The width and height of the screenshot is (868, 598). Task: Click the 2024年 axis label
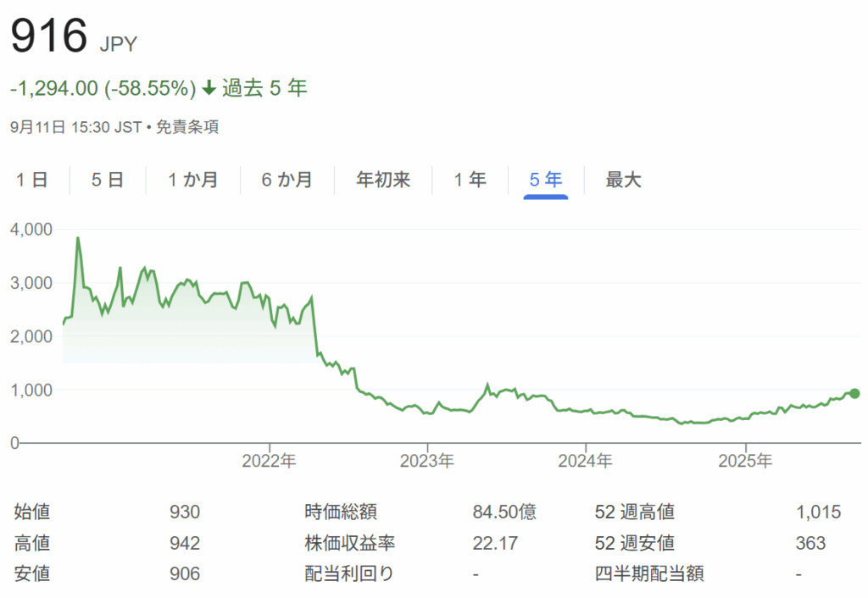click(586, 462)
